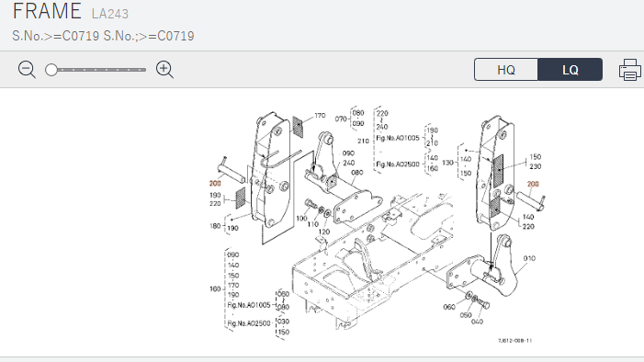Select bolt callout 040 in diagram
The height and width of the screenshot is (362, 644).
[x=477, y=322]
